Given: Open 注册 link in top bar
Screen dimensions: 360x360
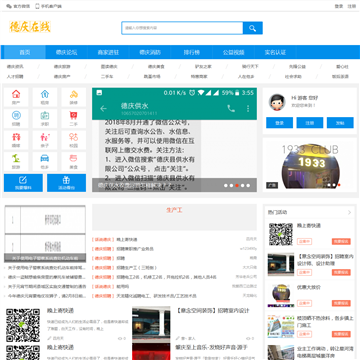Looking at the screenshot, I should [x=352, y=6].
